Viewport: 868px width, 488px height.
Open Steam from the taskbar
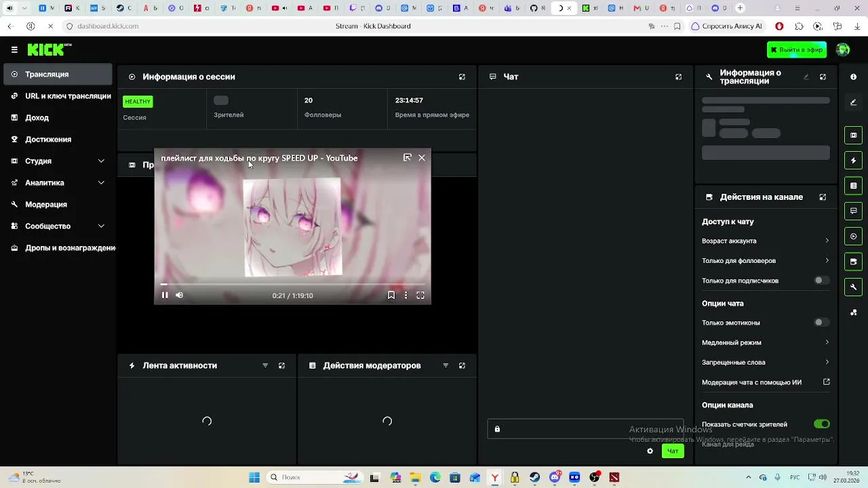tap(535, 478)
